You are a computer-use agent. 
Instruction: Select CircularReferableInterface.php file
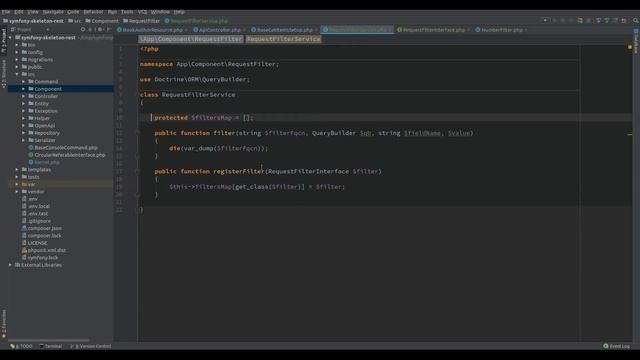(x=70, y=155)
